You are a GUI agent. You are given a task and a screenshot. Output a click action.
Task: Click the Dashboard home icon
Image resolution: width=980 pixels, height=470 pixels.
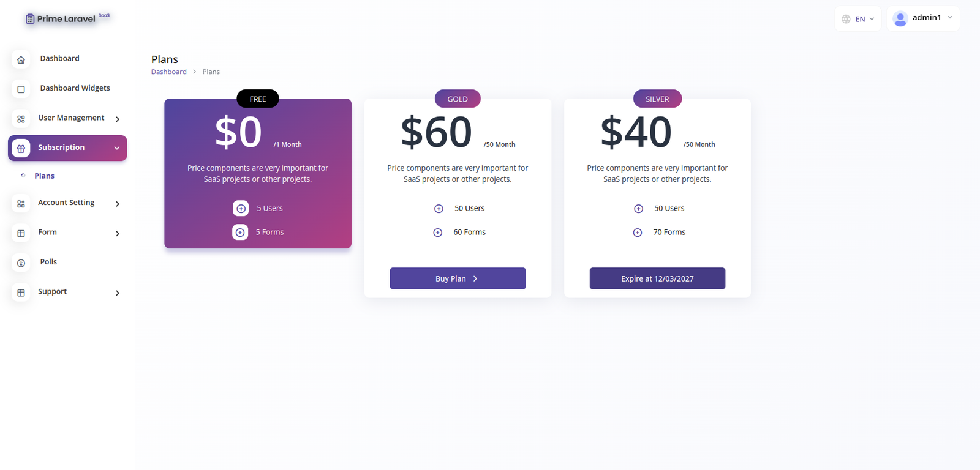click(21, 59)
